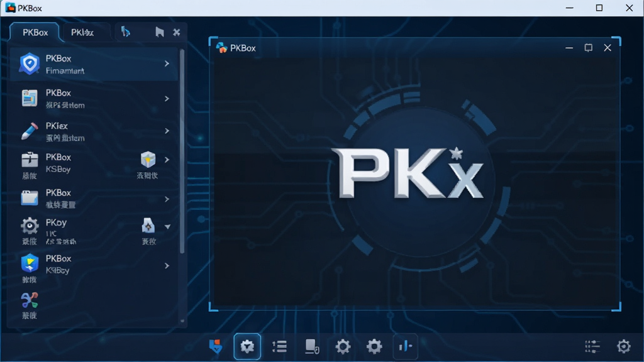Click the equalizer bars icon in toolbar
Viewport: 644px width, 362px height.
tap(406, 346)
